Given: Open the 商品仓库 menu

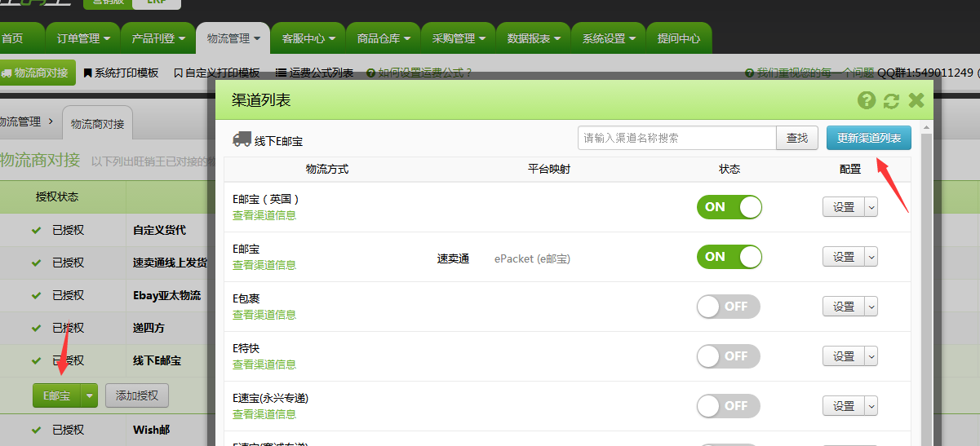Looking at the screenshot, I should 384,38.
